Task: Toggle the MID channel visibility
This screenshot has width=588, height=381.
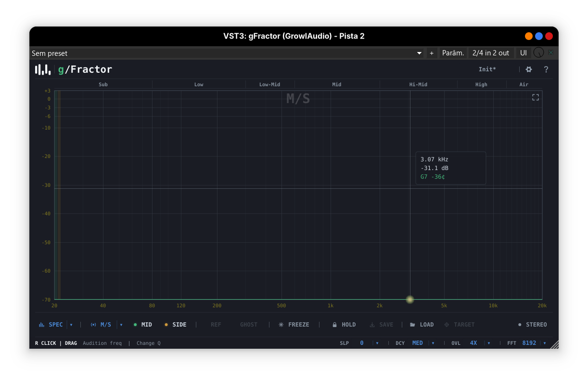Action: 143,325
